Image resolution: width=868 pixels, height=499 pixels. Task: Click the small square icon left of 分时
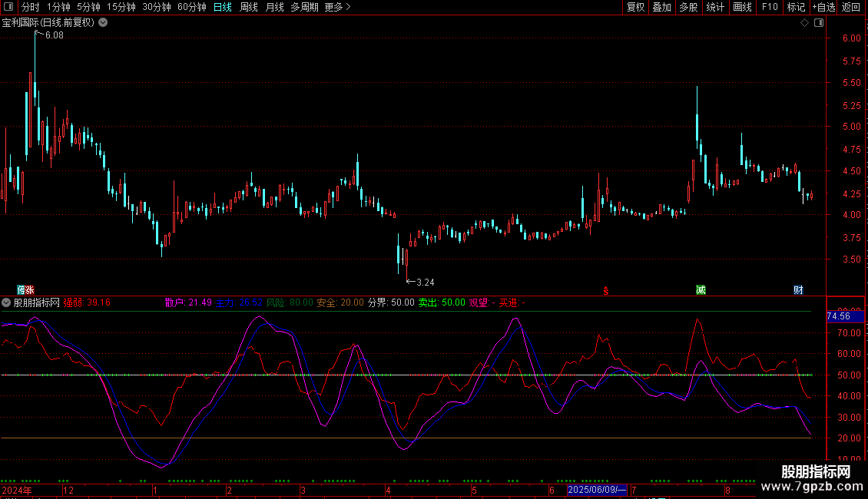click(8, 8)
